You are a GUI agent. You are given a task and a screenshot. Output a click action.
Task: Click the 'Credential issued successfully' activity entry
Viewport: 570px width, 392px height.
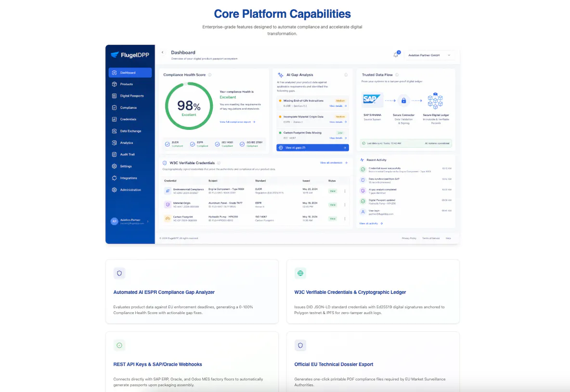406,170
